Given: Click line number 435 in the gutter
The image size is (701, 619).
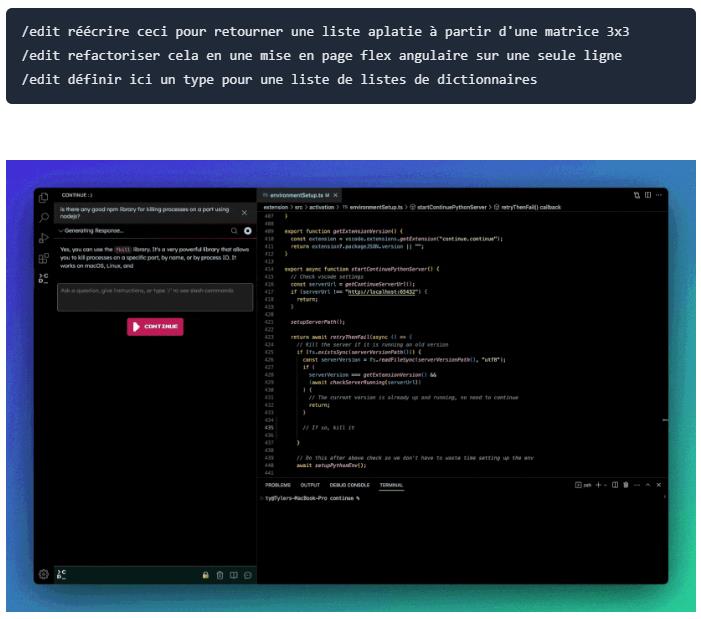Looking at the screenshot, I should point(269,428).
